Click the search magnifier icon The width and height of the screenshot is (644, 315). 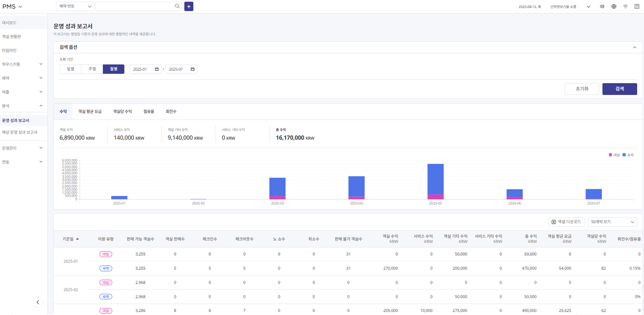(x=177, y=6)
